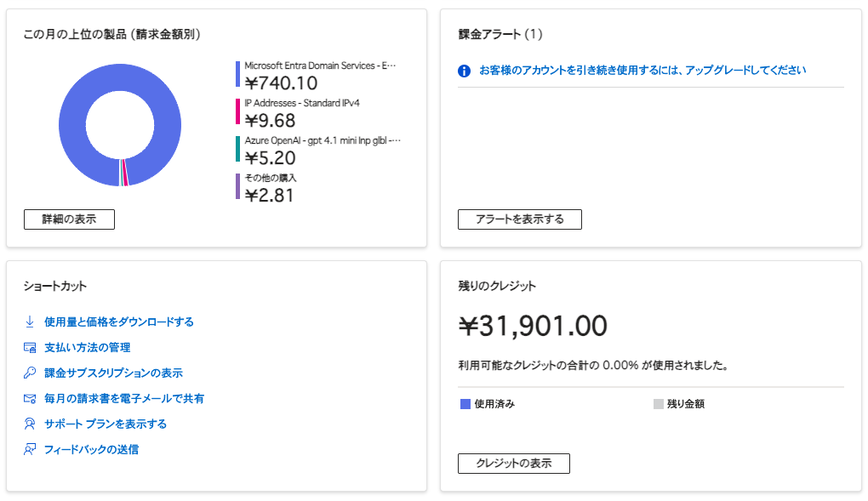Screen dimensions: 868x501
Task: Click the 0.00% credit used description text
Action: 593,366
